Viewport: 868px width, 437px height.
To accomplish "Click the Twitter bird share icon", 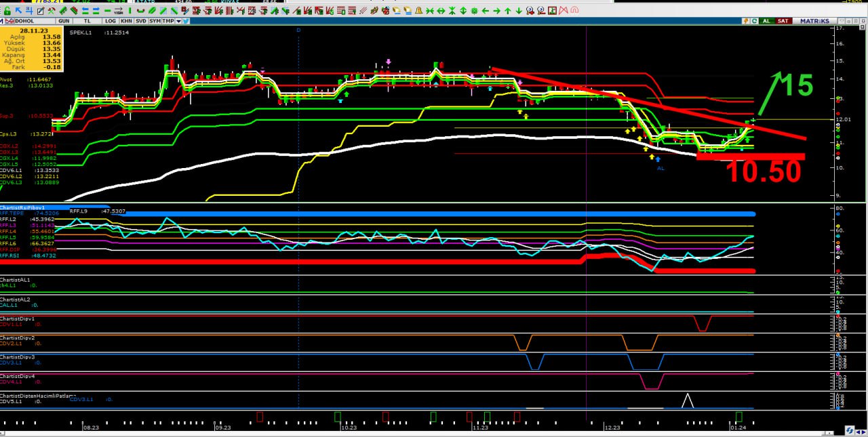I will coord(186,21).
